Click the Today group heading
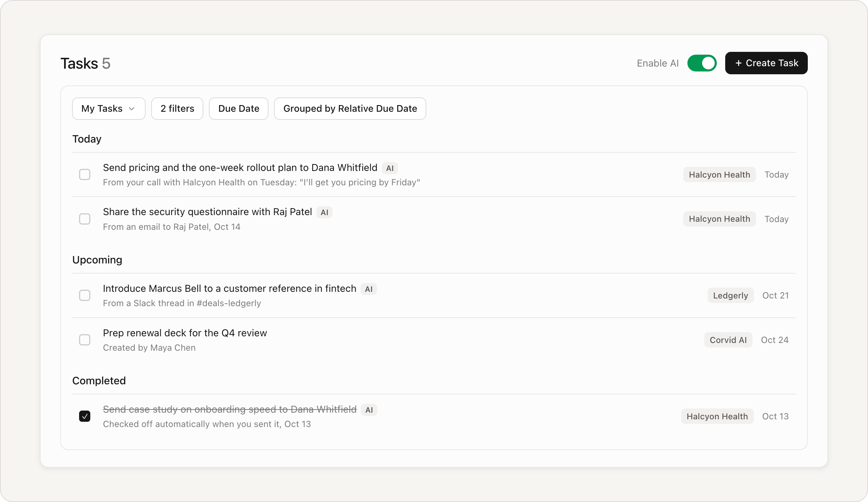Screen dimensions: 868x502 pyautogui.click(x=87, y=139)
